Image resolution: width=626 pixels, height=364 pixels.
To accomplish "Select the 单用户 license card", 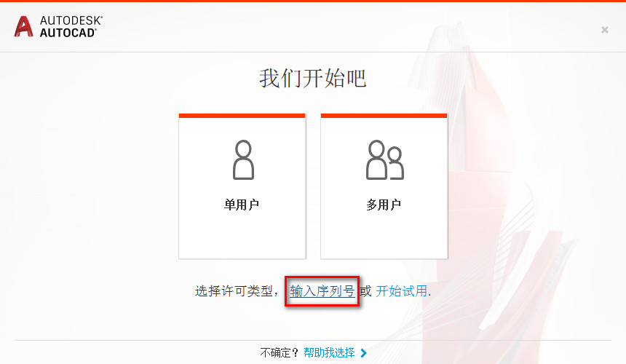I will pos(242,186).
